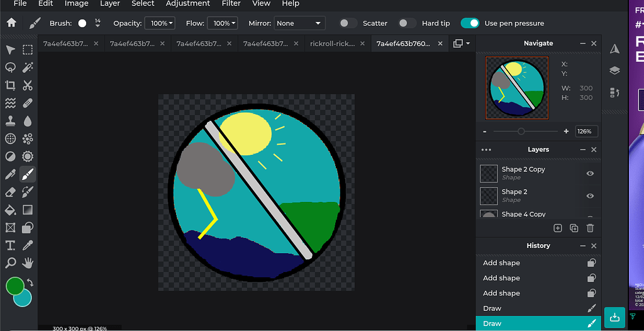Viewport: 644px width, 331px height.
Task: Select the Gradient tool
Action: (28, 210)
